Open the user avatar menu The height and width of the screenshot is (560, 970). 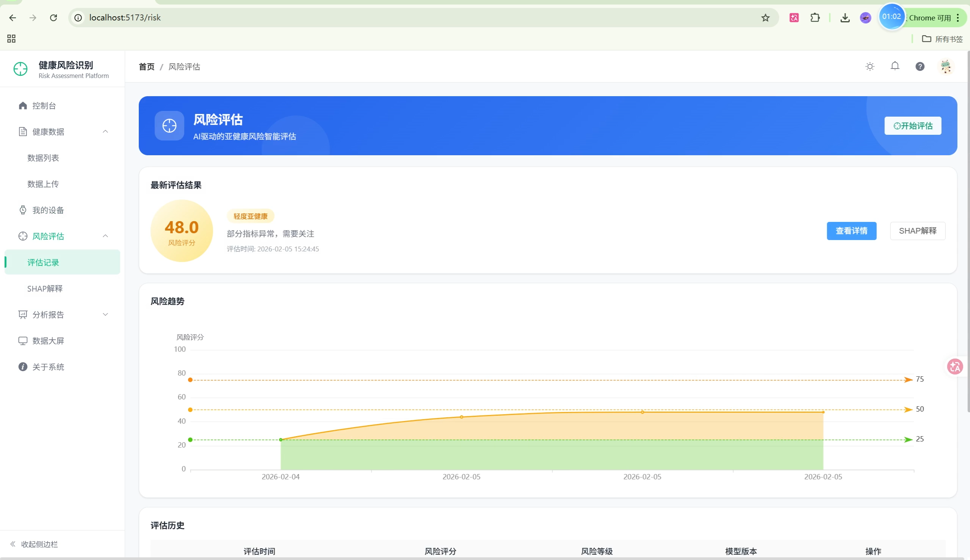point(946,67)
